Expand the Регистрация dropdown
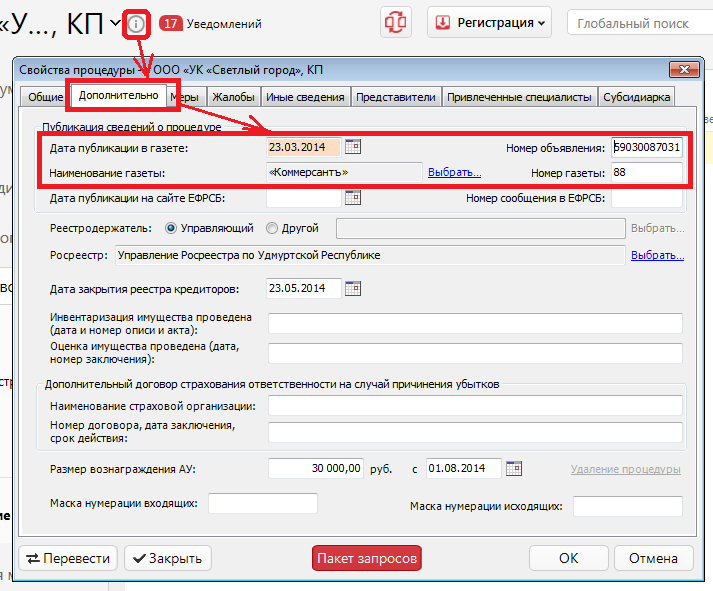 click(490, 22)
